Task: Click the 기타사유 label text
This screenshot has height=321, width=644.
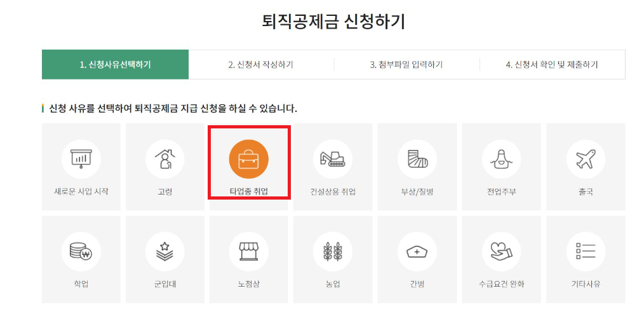Action: pyautogui.click(x=586, y=284)
